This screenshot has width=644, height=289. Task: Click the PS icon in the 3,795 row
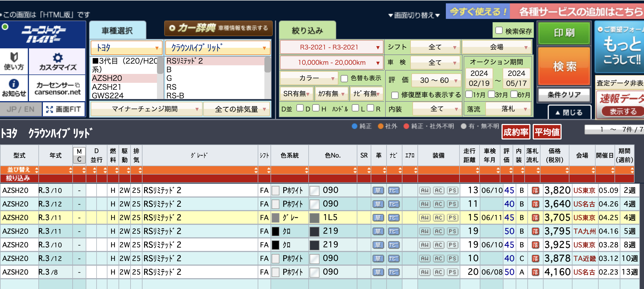pyautogui.click(x=453, y=231)
